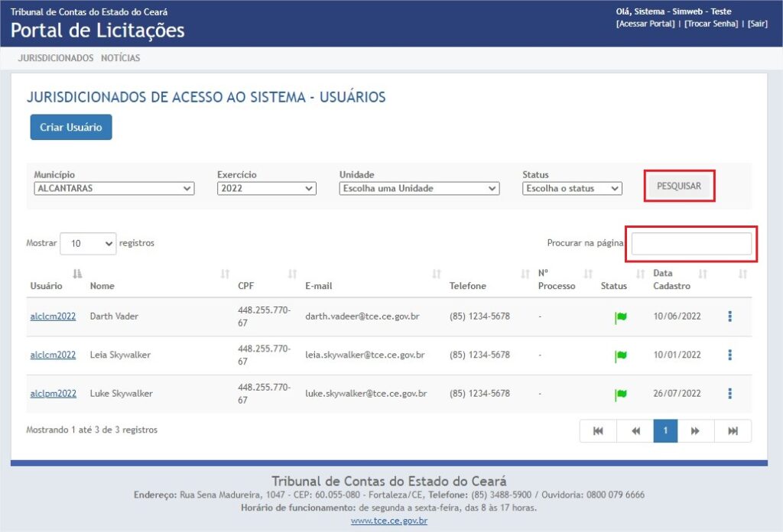Click green status flag for Darth Vader
783x532 pixels.
click(621, 317)
